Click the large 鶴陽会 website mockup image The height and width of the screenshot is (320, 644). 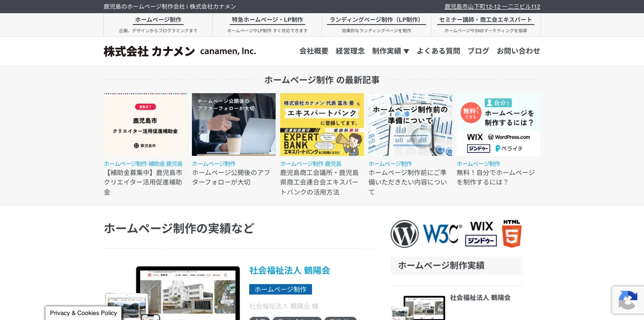(173, 293)
